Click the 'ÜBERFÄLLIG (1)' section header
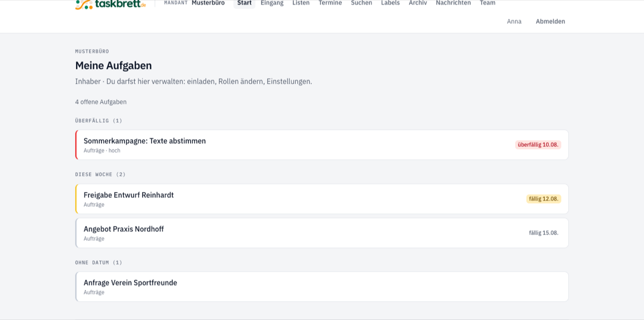This screenshot has height=320, width=644. [x=99, y=121]
